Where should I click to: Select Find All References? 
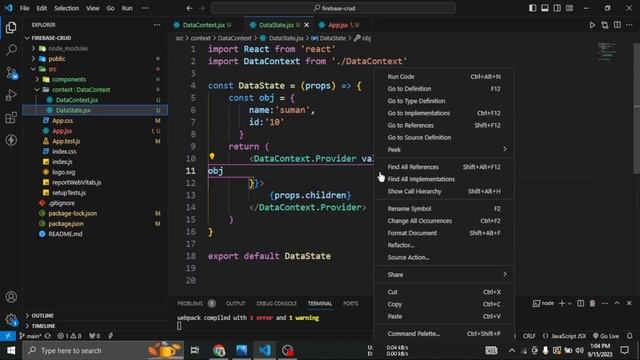click(444, 167)
